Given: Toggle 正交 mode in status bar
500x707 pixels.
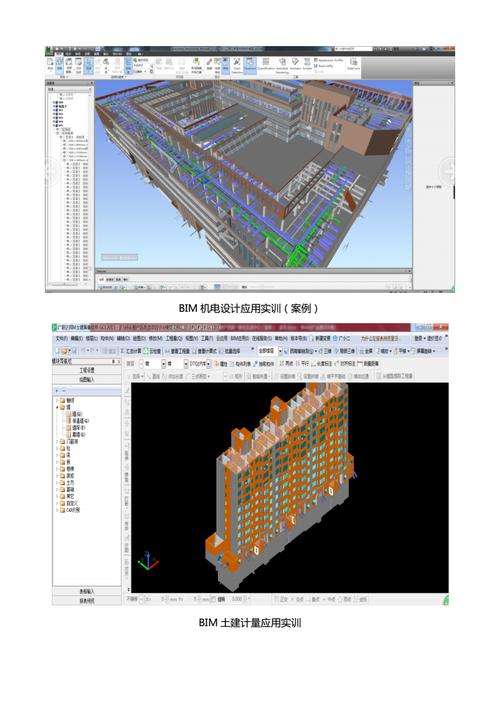Looking at the screenshot, I should click(x=282, y=599).
